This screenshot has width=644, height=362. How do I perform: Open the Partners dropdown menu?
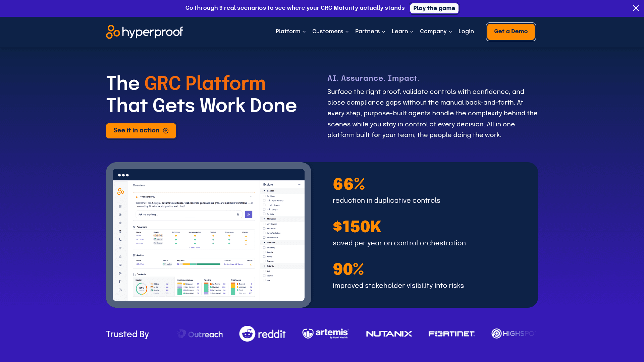point(370,32)
